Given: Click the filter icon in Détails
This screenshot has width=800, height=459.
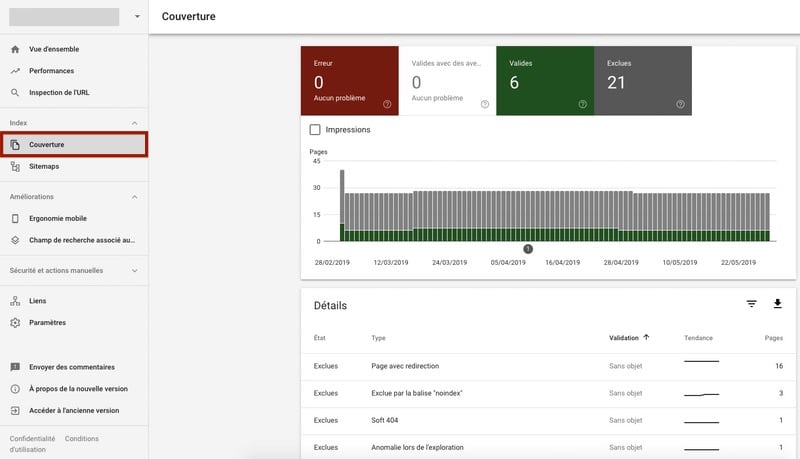Looking at the screenshot, I should coord(752,304).
